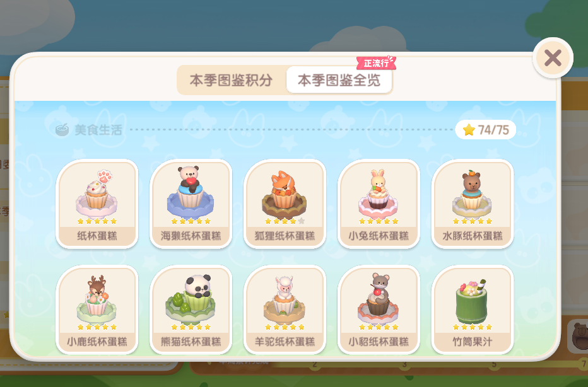Click the 竹筒果汁 name label
Screen dimensions: 588x387
point(472,342)
